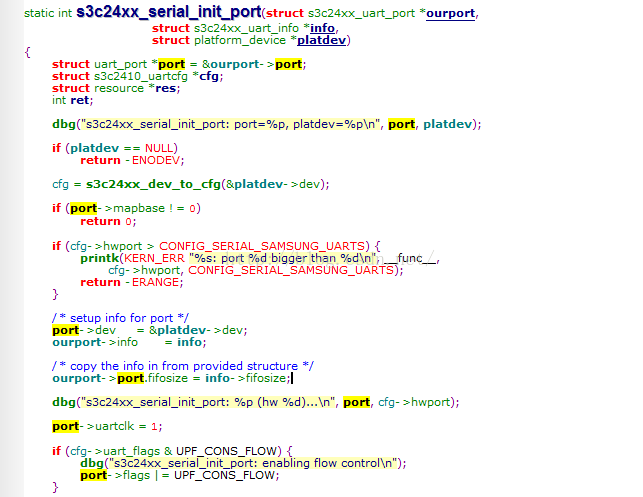Select the ERANGE return constant
The image size is (643, 497).
[x=155, y=282]
